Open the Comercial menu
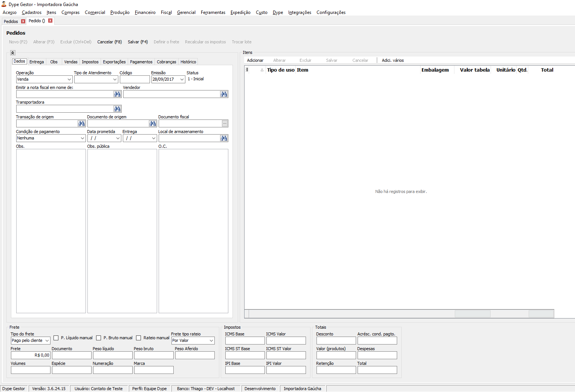The height and width of the screenshot is (392, 575). 95,12
